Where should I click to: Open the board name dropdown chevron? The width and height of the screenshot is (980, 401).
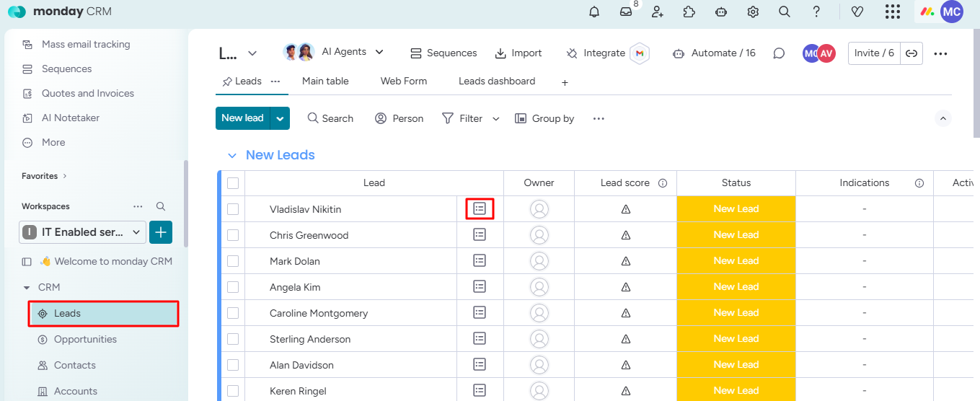(252, 53)
